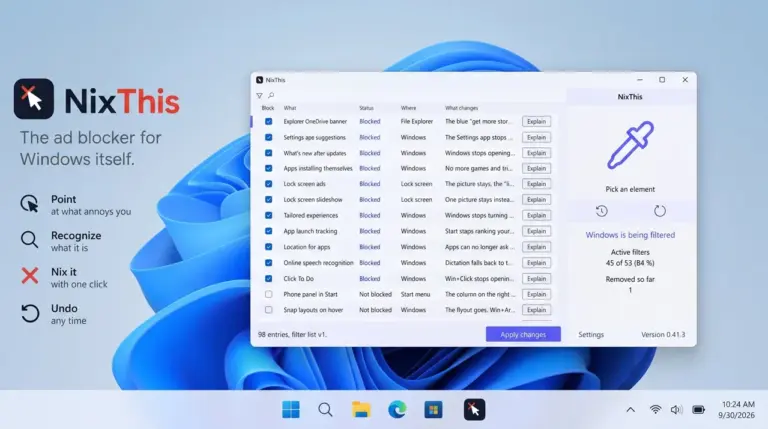Screen dimensions: 768x429
Task: Maximize the NixThis window
Action: coord(662,80)
